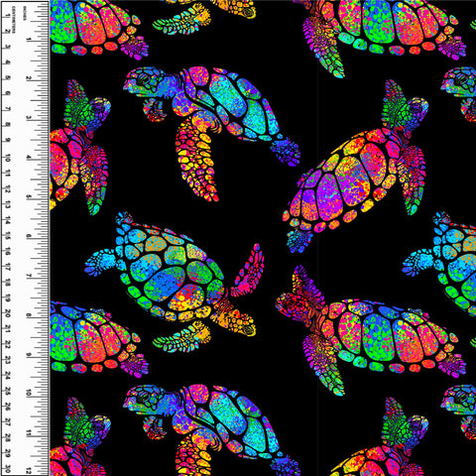Click the 26 centimeter number on ruler
Image resolution: width=476 pixels, height=476 pixels.
pyautogui.click(x=7, y=407)
